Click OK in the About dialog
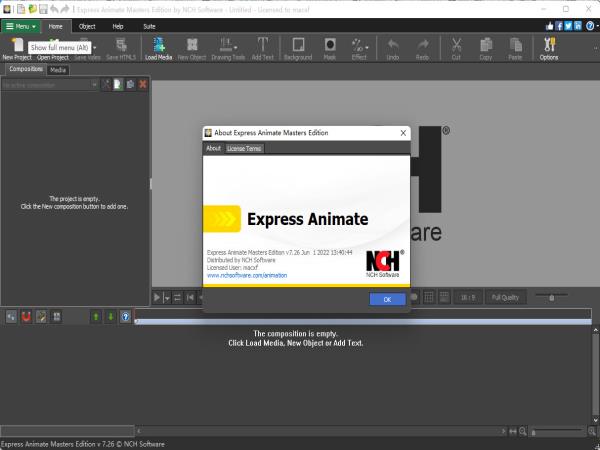The height and width of the screenshot is (450, 600). [387, 300]
